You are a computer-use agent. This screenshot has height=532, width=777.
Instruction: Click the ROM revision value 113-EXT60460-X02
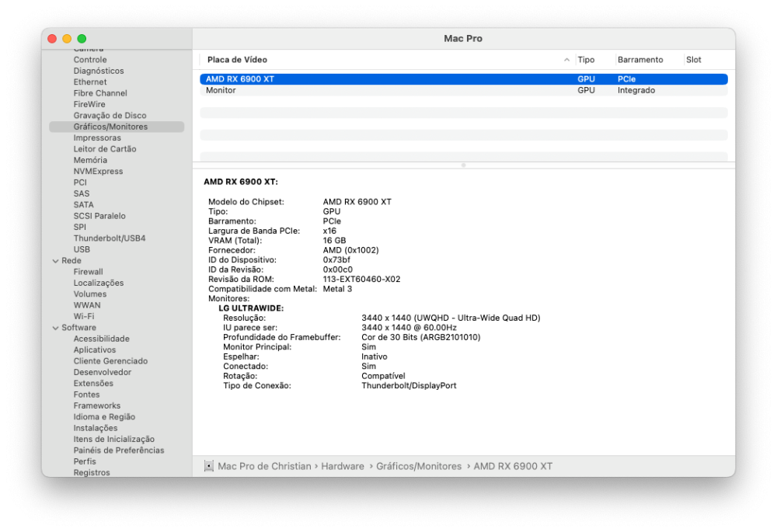pyautogui.click(x=362, y=280)
